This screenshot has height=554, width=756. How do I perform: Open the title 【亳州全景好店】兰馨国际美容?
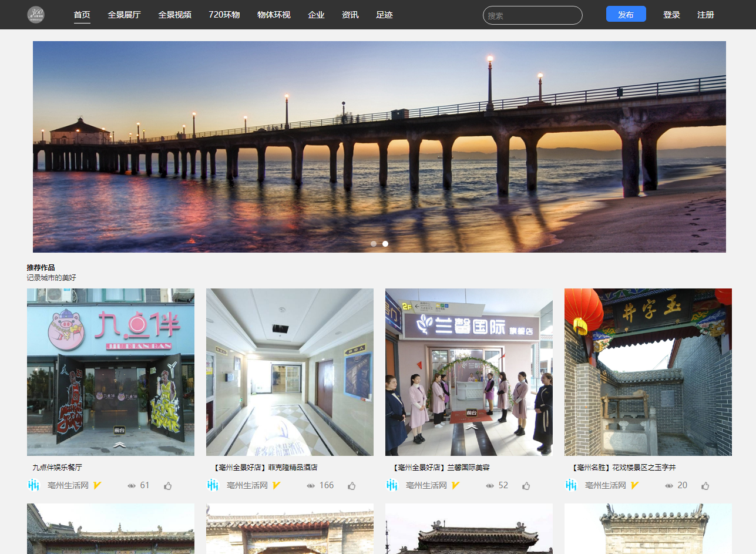(x=441, y=468)
